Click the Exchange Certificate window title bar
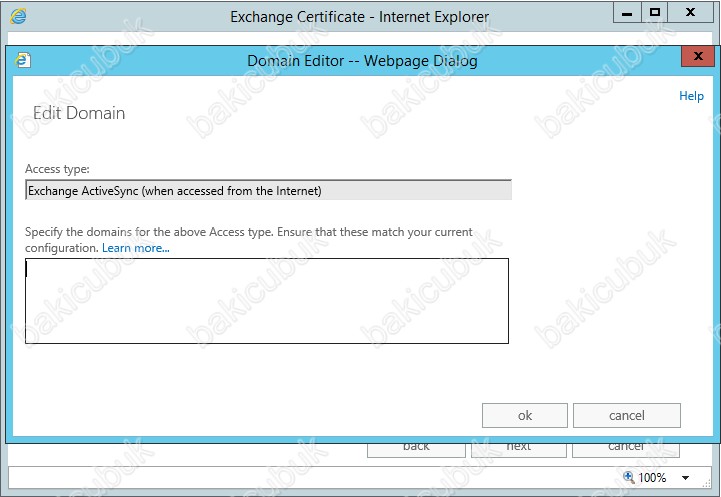The height and width of the screenshot is (497, 721). (x=360, y=16)
